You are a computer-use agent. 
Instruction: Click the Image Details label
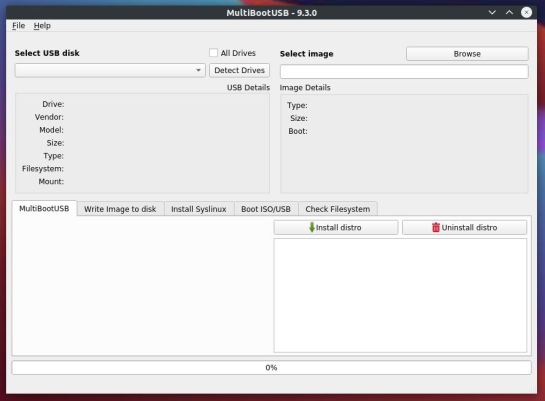305,88
